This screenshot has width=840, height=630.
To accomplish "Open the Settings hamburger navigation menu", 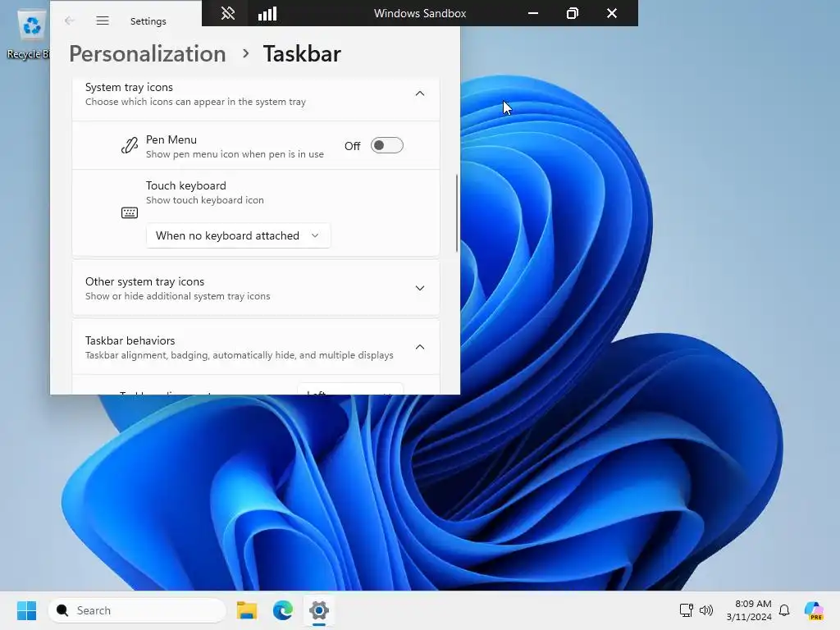I will point(103,21).
